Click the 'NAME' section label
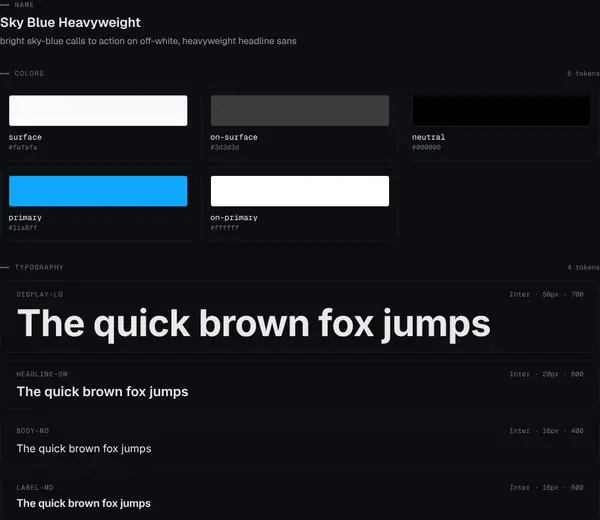 coord(24,5)
